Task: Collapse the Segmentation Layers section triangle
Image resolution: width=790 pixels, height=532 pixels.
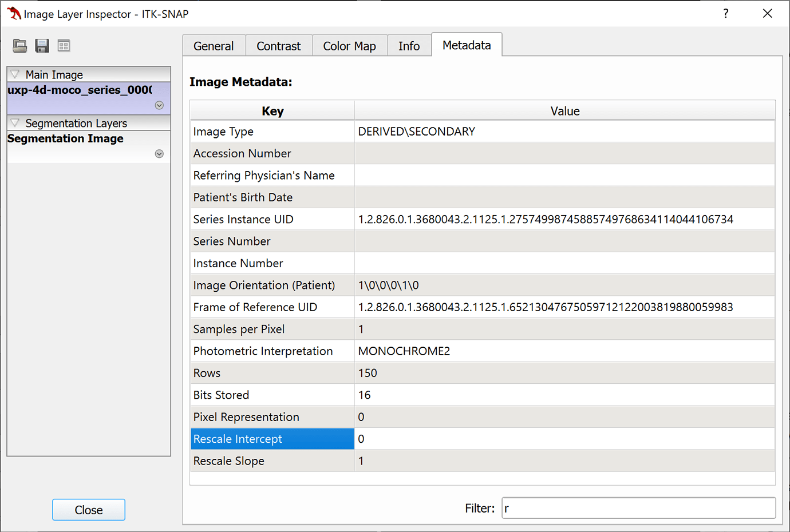Action: [15, 123]
